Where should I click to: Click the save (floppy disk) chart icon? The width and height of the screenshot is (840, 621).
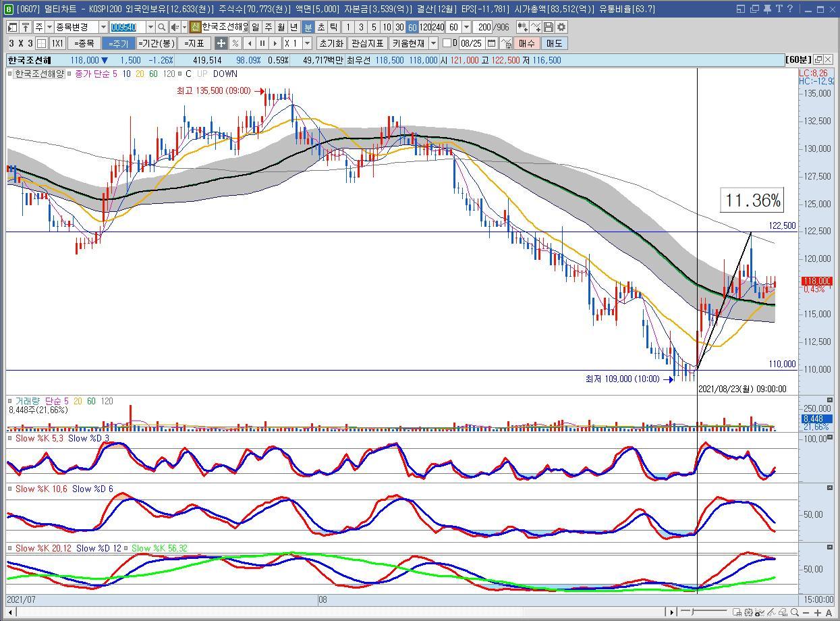click(548, 27)
